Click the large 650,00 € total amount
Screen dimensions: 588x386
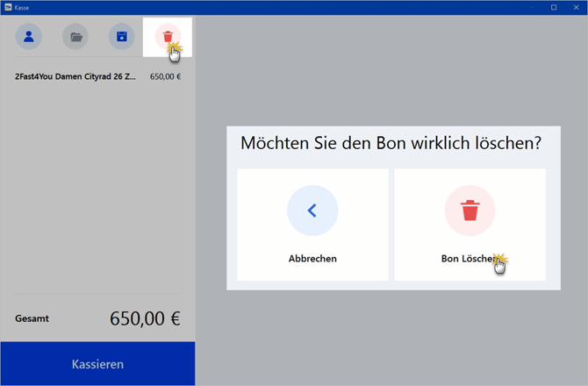pos(145,318)
